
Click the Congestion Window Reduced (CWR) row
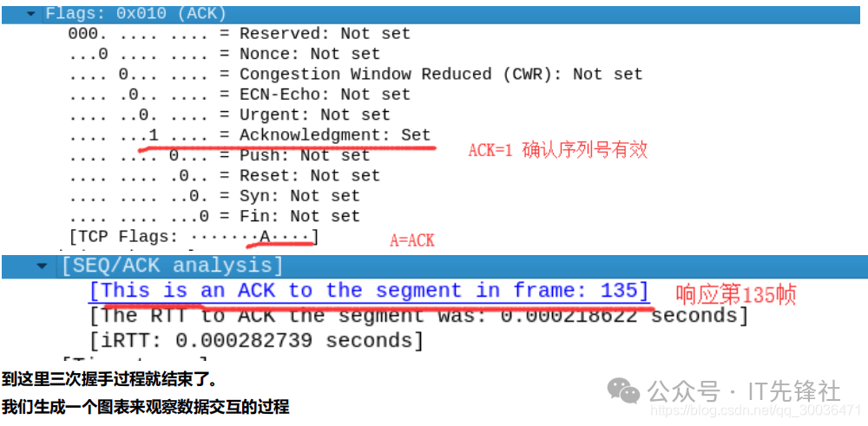356,75
